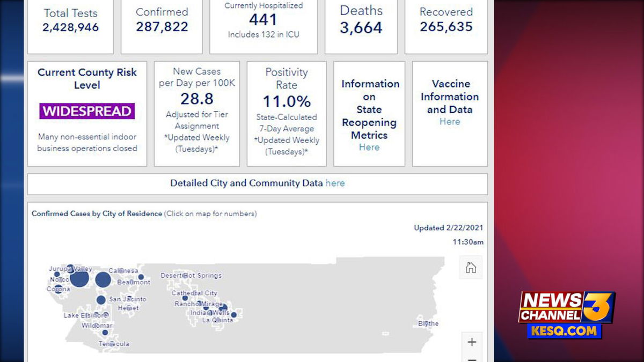Zoom in with the plus button
The width and height of the screenshot is (644, 362).
click(x=471, y=342)
